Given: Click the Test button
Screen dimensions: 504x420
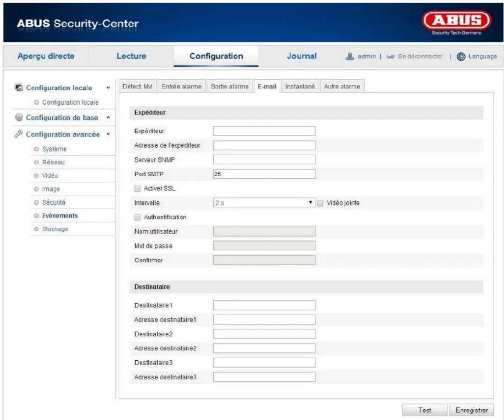Looking at the screenshot, I should click(425, 410).
